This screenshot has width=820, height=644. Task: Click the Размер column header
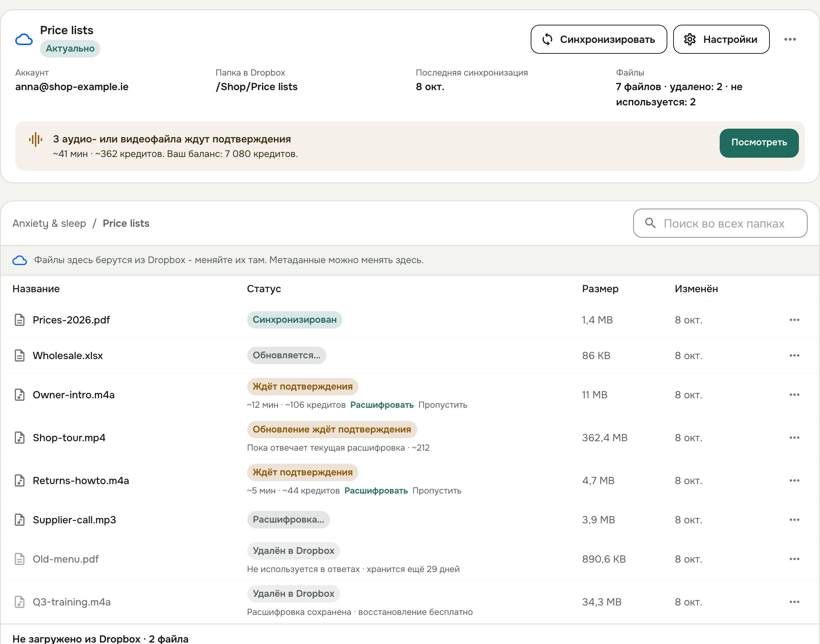point(600,289)
